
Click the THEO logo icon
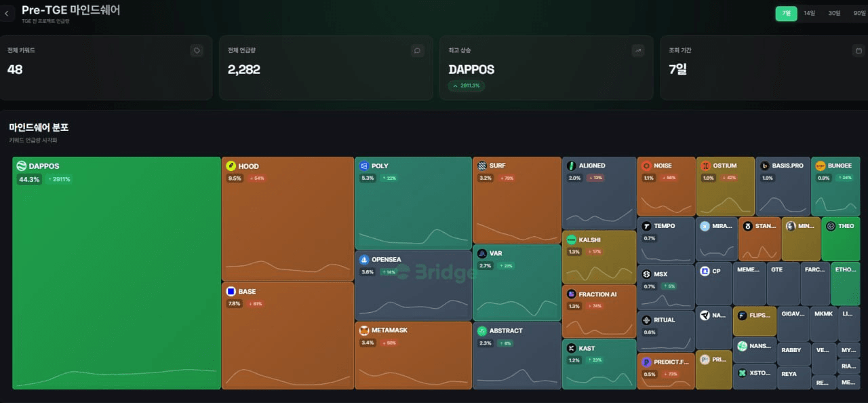pyautogui.click(x=831, y=227)
